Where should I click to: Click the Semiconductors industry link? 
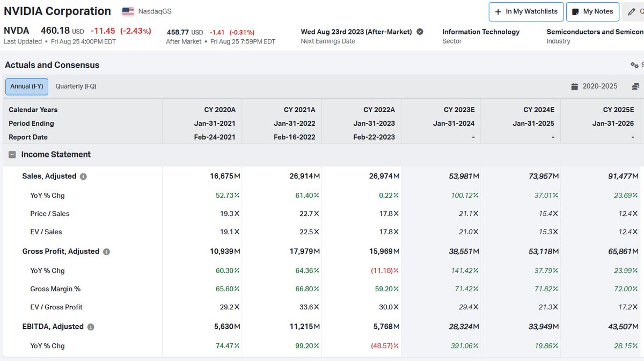pos(595,32)
